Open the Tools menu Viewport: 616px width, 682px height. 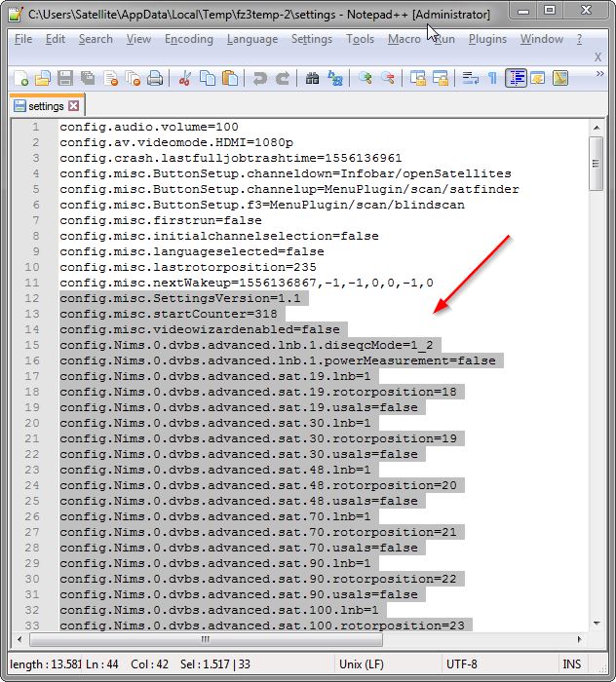coord(361,39)
